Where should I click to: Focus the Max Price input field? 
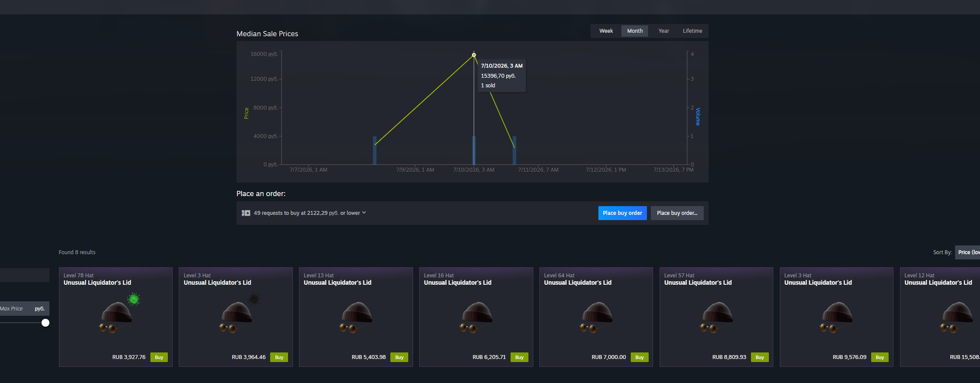click(24, 308)
